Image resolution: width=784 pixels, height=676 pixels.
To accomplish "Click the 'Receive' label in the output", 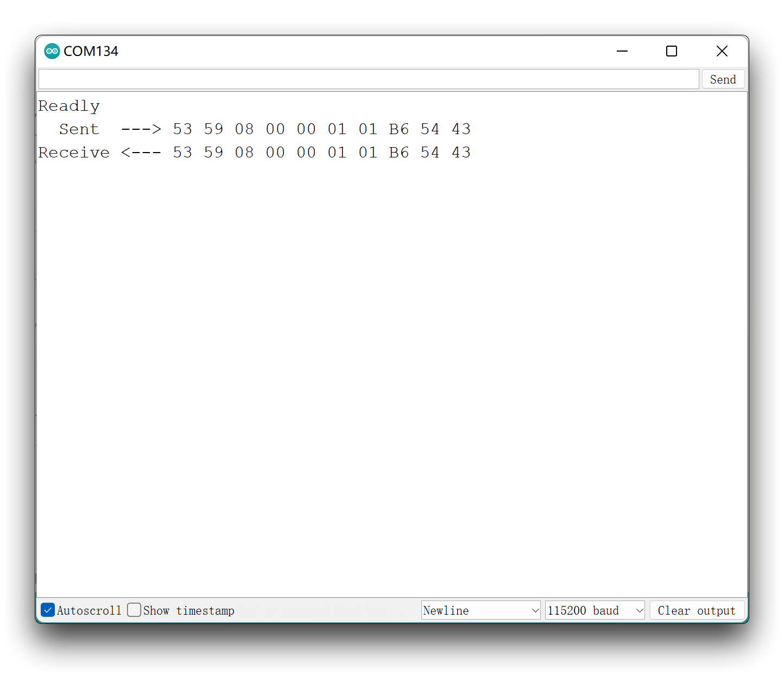I will [x=74, y=153].
